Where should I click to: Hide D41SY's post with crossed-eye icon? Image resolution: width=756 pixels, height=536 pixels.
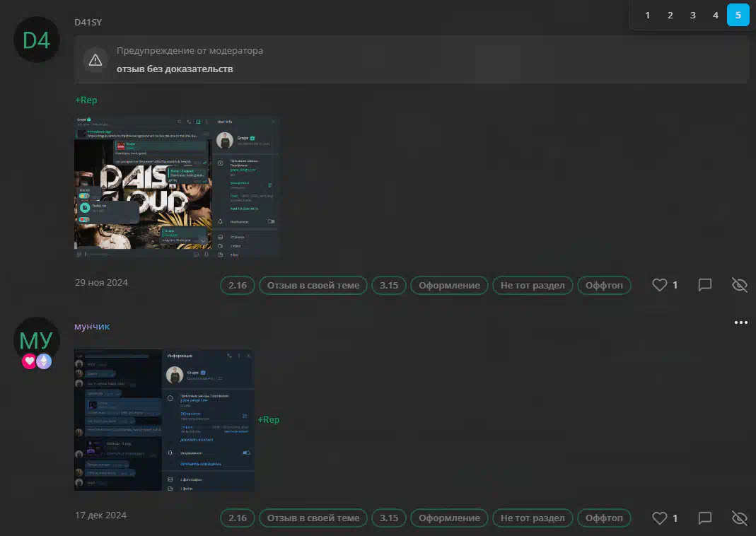(739, 285)
